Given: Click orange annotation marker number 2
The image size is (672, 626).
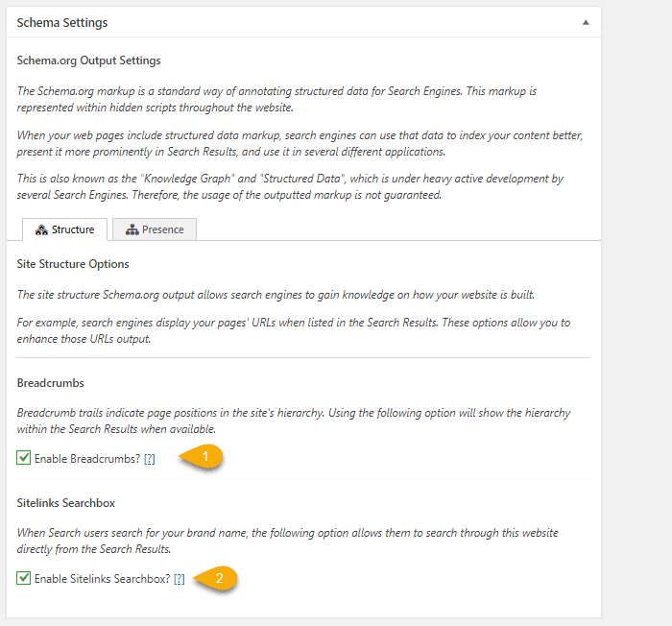Looking at the screenshot, I should pos(220,578).
